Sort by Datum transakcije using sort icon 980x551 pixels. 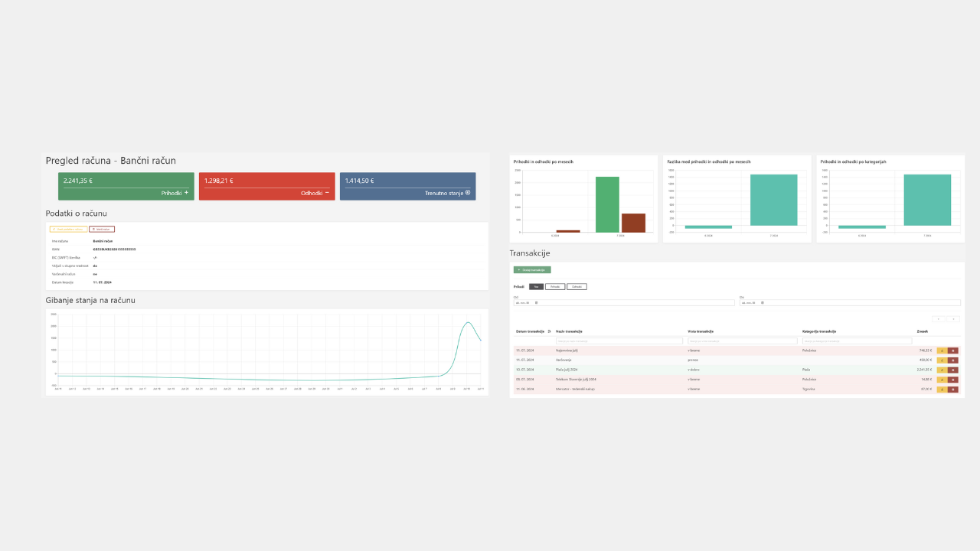point(549,331)
